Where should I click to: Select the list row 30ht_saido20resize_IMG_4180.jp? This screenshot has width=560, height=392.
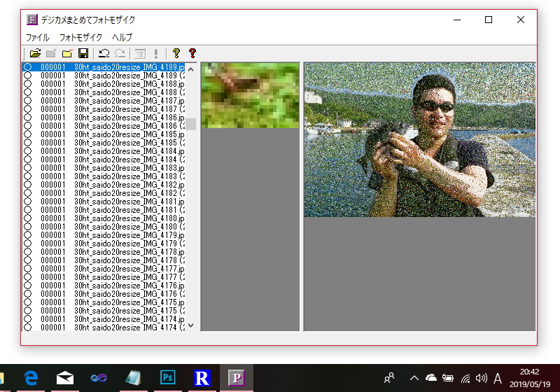point(104,218)
